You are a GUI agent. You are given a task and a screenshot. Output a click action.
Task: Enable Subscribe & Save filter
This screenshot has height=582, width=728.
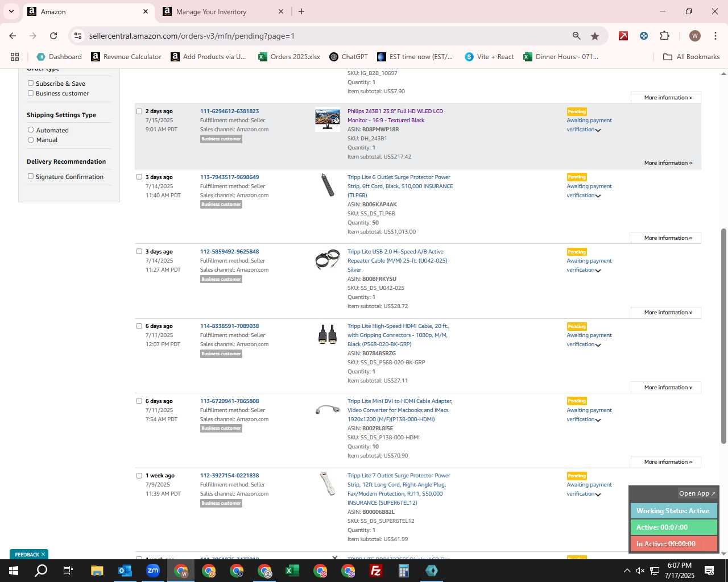click(x=31, y=83)
